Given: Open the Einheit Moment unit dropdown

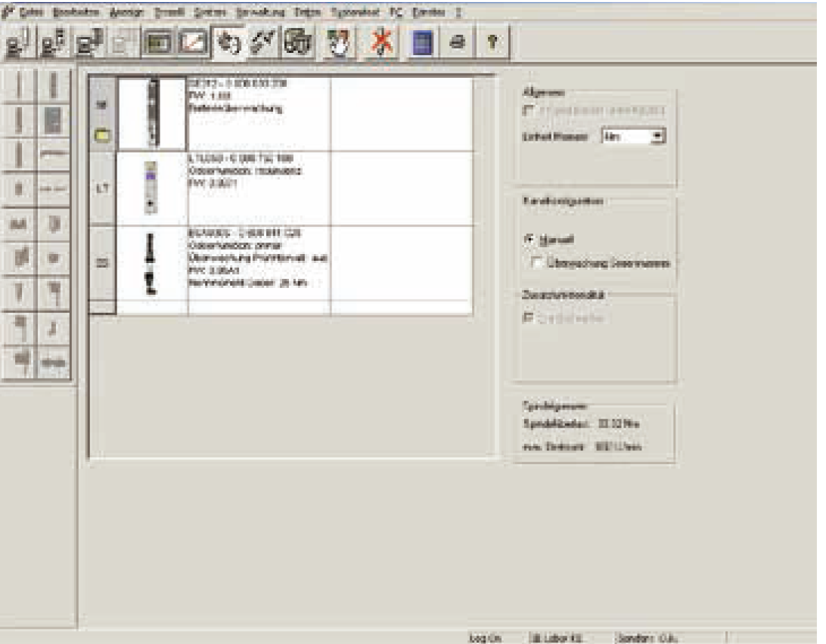Looking at the screenshot, I should [657, 137].
